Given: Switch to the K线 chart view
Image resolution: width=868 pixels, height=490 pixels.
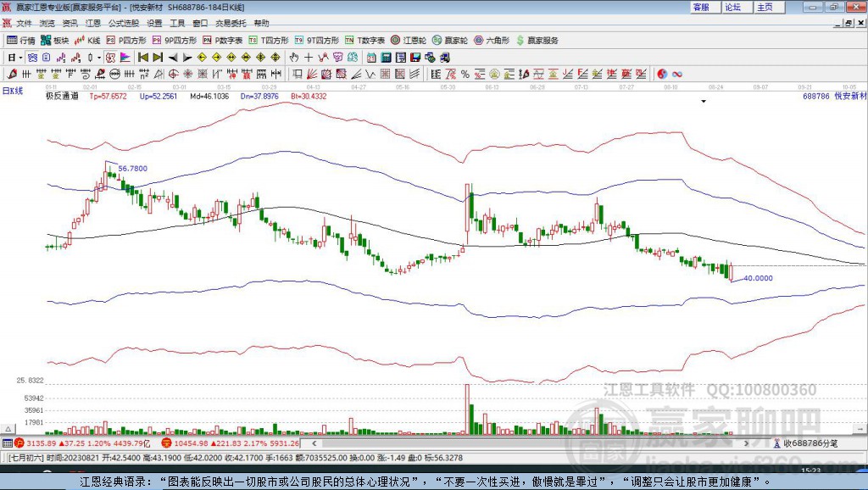Looking at the screenshot, I should coord(87,41).
